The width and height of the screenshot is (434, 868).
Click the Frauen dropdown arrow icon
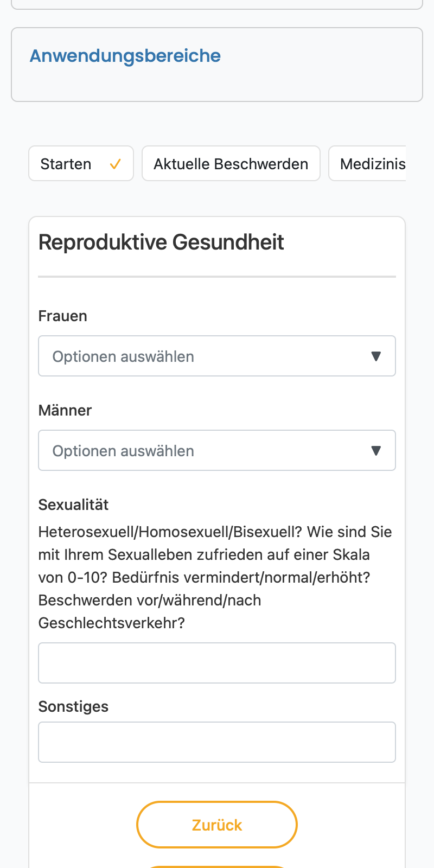click(x=376, y=356)
